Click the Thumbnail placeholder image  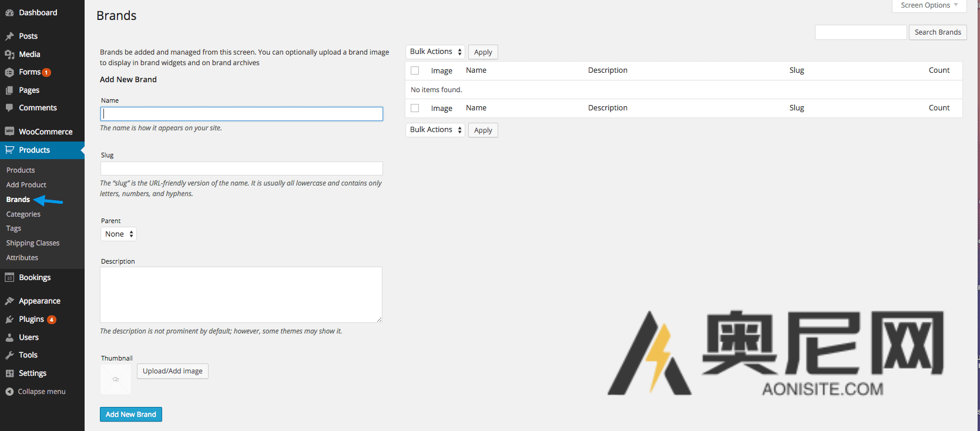pyautogui.click(x=116, y=379)
